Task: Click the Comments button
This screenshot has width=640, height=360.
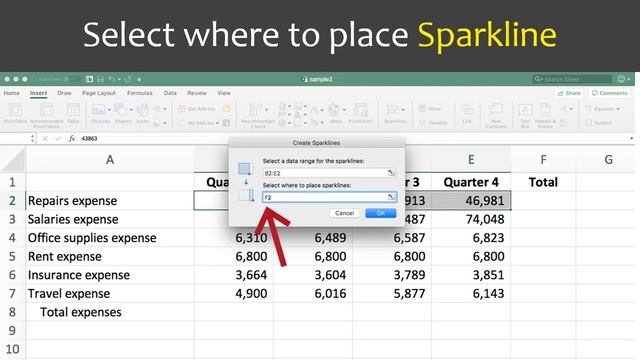Action: (609, 93)
